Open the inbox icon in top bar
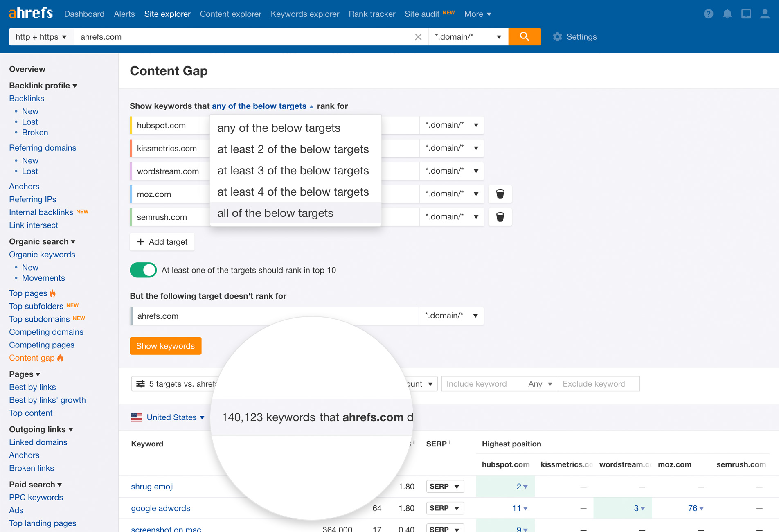The height and width of the screenshot is (532, 779). pyautogui.click(x=746, y=14)
